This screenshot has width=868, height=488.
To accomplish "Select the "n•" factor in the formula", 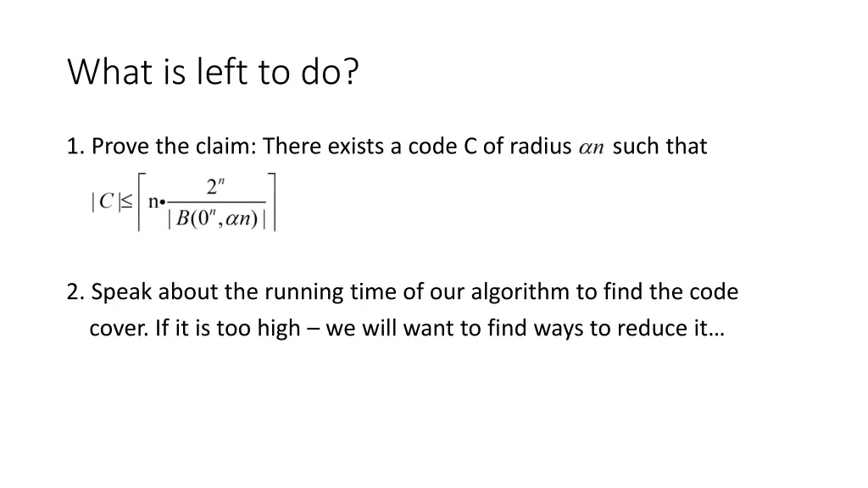I will coord(157,202).
